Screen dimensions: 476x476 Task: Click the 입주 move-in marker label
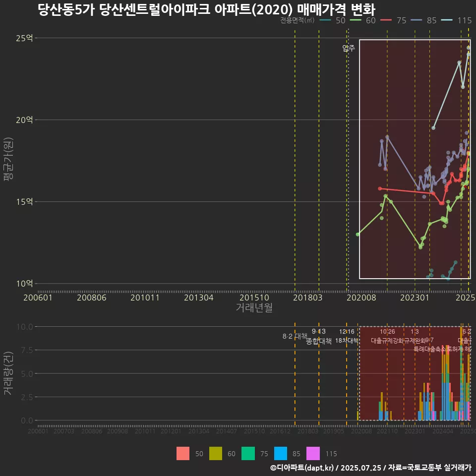(349, 48)
